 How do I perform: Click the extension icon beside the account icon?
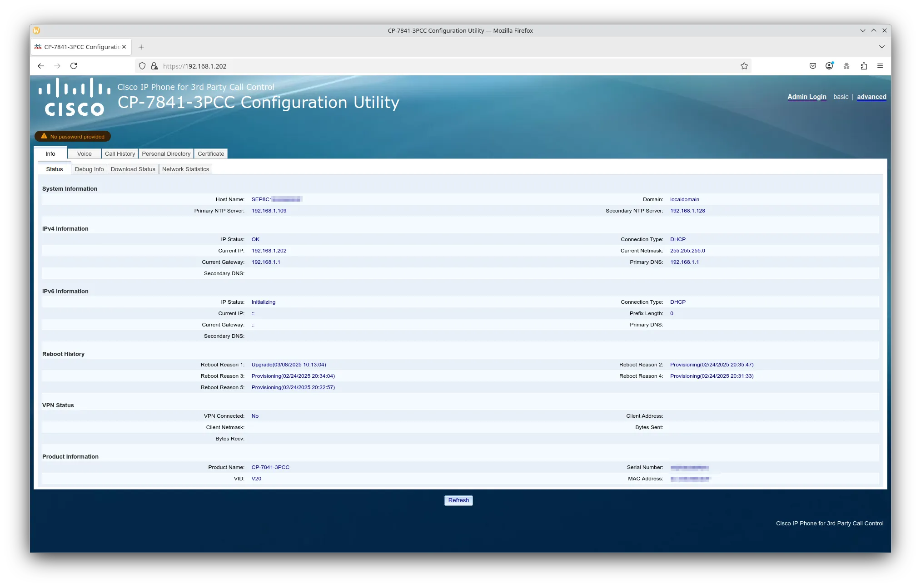(x=846, y=66)
